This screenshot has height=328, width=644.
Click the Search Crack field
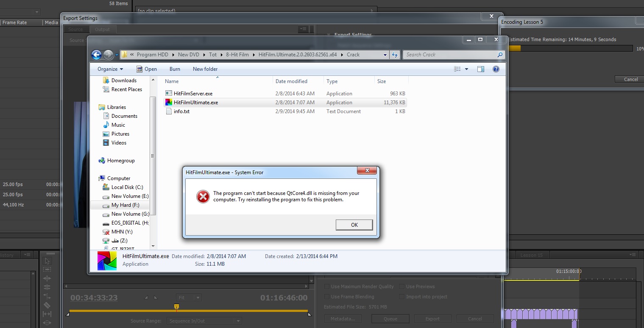[454, 55]
